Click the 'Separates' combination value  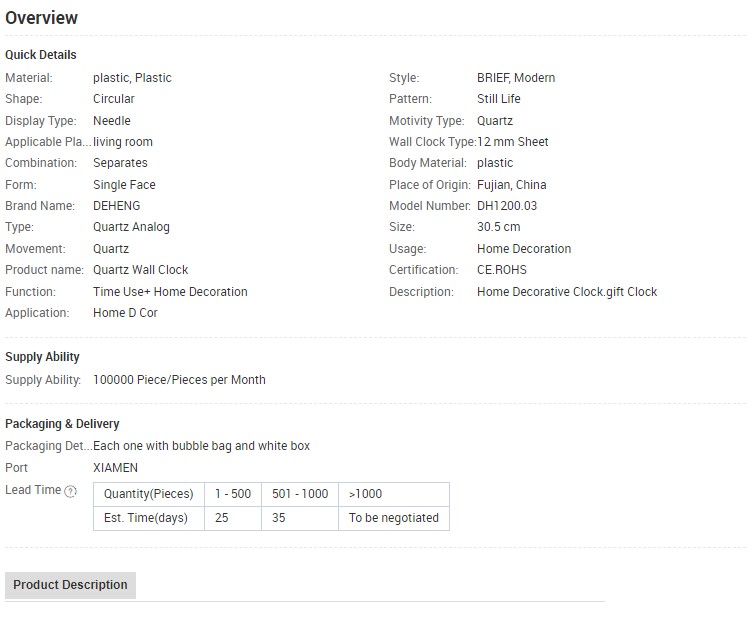(121, 163)
